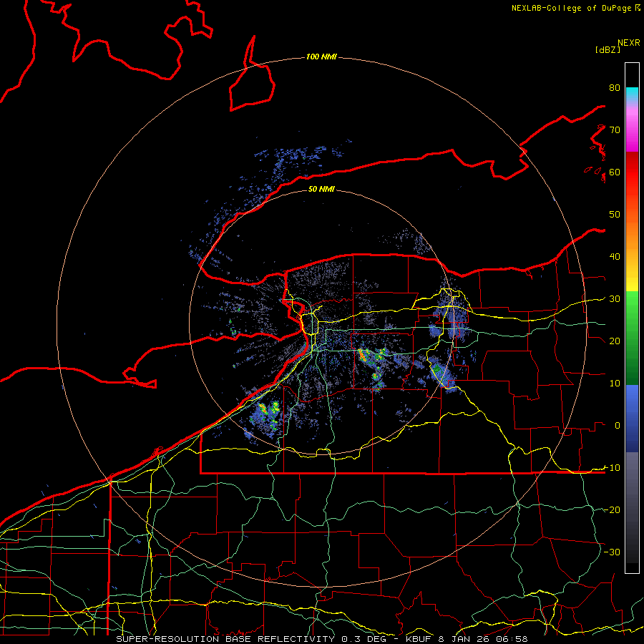Viewport: 644px width, 644px height.
Task: Click the KBUF 8 JAN 26 06:58 timestamp
Action: coord(467,639)
